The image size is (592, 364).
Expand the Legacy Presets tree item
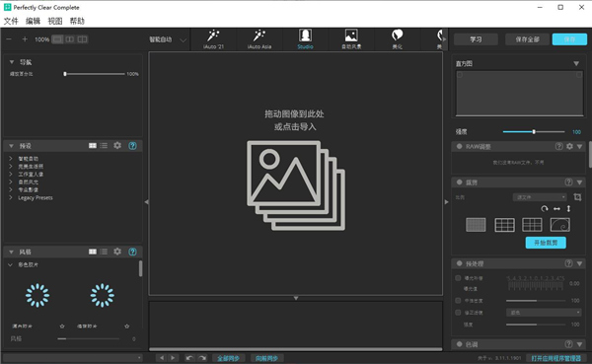pyautogui.click(x=11, y=197)
